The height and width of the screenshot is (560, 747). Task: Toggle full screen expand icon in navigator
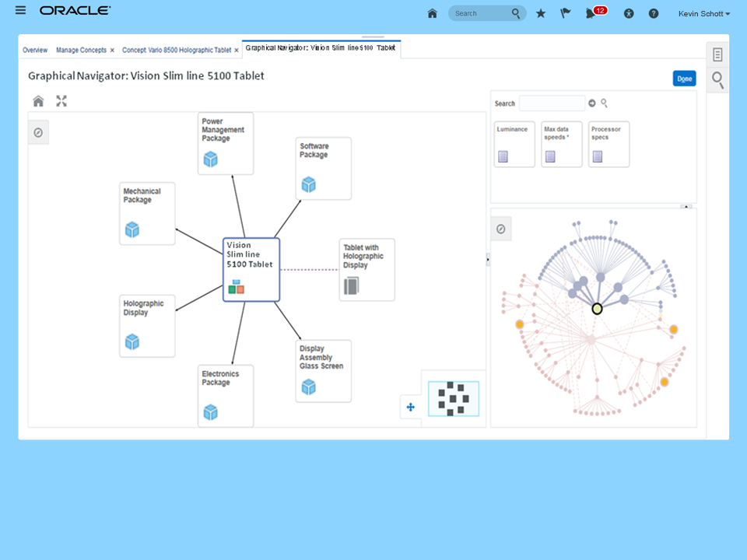(x=61, y=101)
